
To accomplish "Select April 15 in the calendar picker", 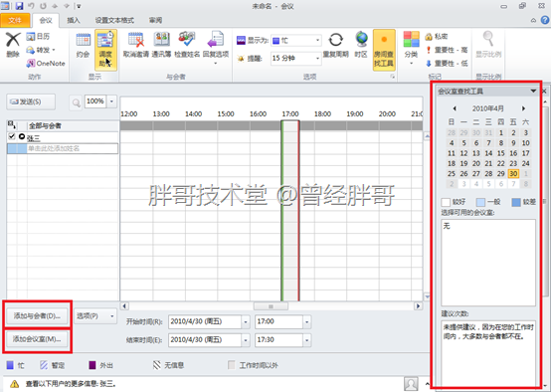I will [x=500, y=153].
